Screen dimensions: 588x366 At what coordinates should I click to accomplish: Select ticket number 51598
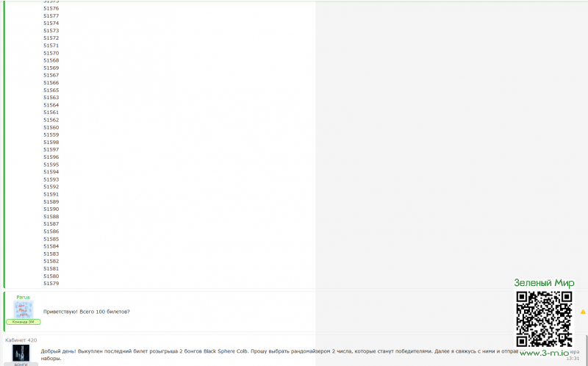pos(51,142)
